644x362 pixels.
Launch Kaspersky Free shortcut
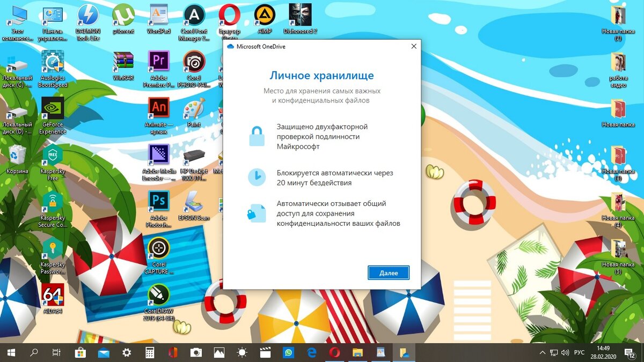53,162
